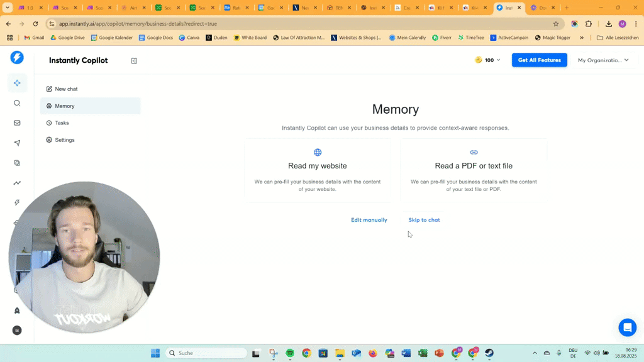Viewport: 644px width, 362px height.
Task: Open the Chrome three-dot menu
Action: coord(636,24)
